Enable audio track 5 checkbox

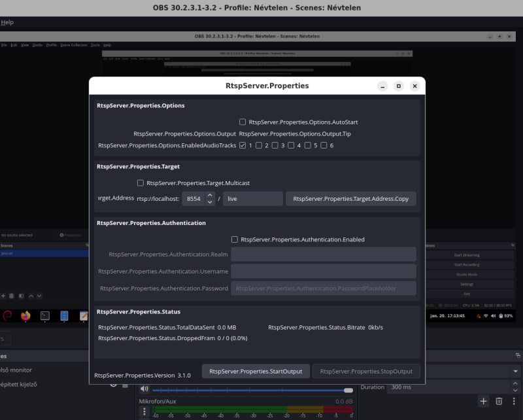pos(307,145)
